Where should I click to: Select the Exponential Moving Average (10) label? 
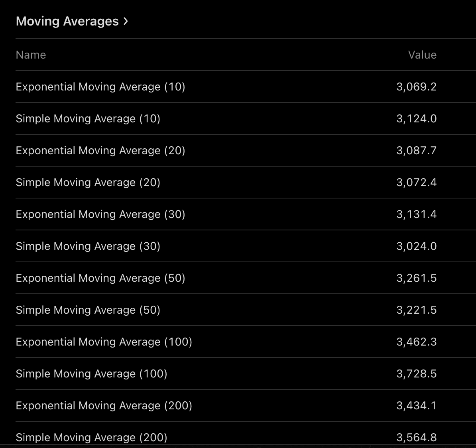(x=100, y=87)
